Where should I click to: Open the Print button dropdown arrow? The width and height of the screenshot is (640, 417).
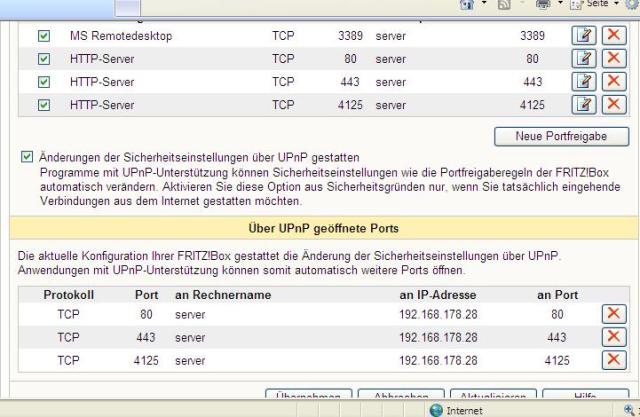pyautogui.click(x=560, y=3)
